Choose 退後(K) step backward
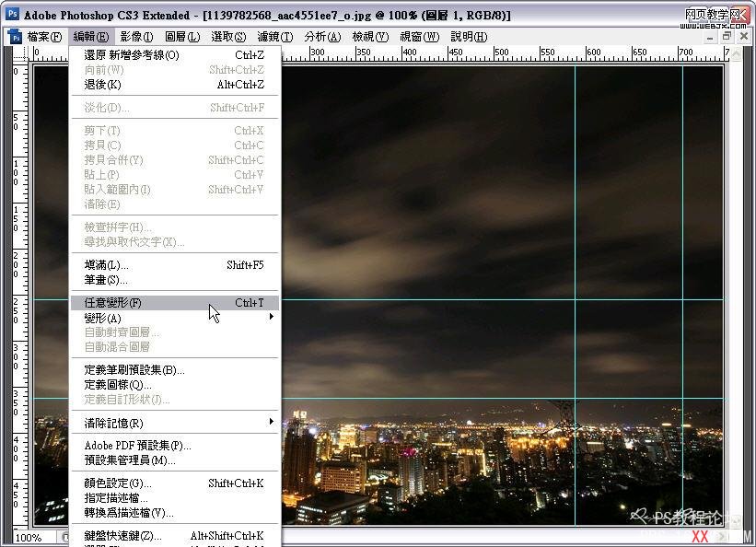The image size is (756, 547). pyautogui.click(x=175, y=85)
